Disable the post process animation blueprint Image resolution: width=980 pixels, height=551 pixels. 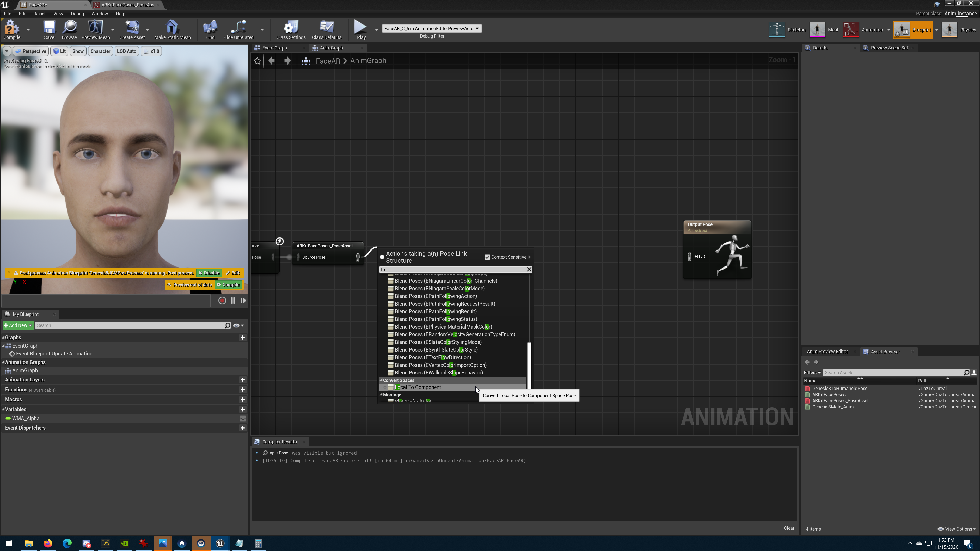(209, 273)
